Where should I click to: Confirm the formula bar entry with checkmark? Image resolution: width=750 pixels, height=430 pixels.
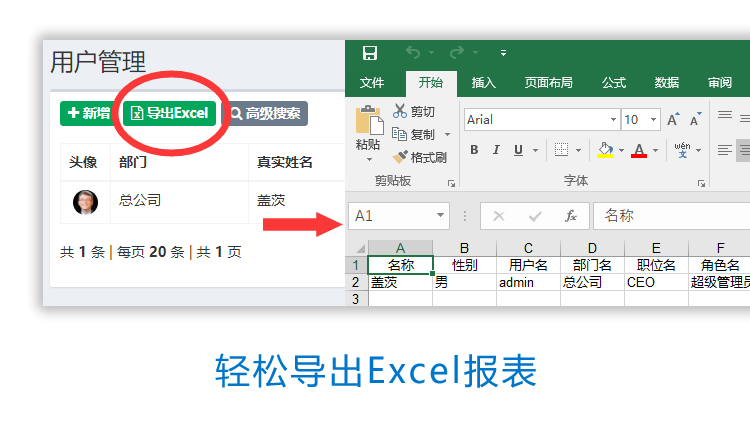535,216
